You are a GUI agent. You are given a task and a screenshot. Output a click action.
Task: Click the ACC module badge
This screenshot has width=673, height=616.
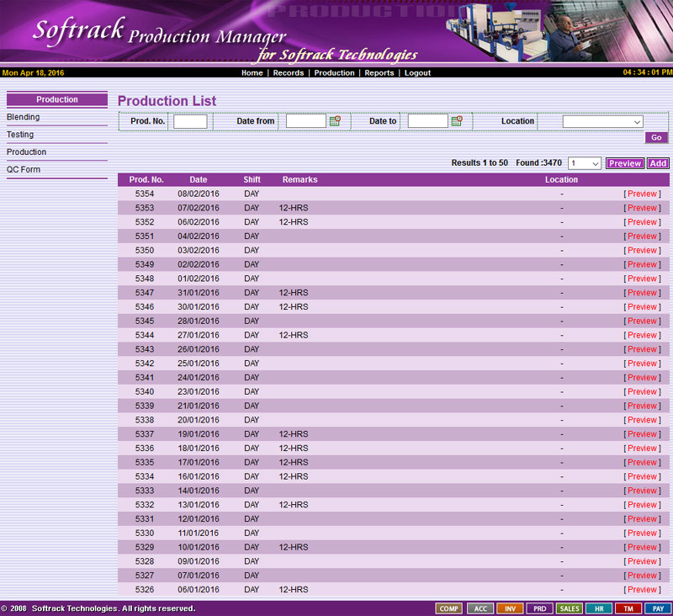click(x=480, y=608)
